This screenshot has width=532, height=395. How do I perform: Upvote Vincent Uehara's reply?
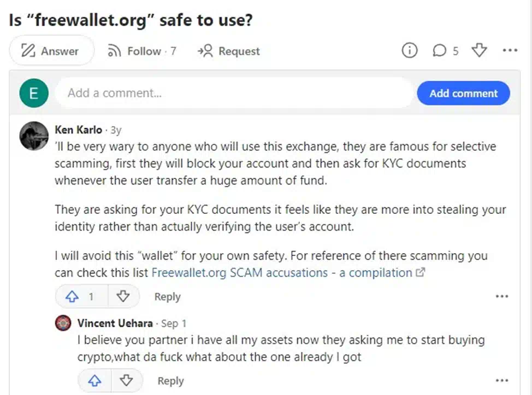point(94,381)
